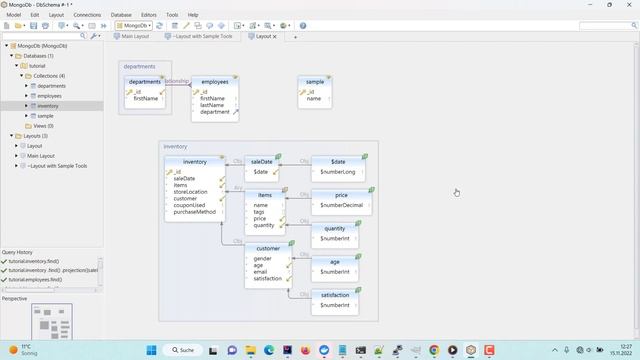The height and width of the screenshot is (360, 640).
Task: Click tutorial.employees.find() query history entry
Action: point(35,280)
